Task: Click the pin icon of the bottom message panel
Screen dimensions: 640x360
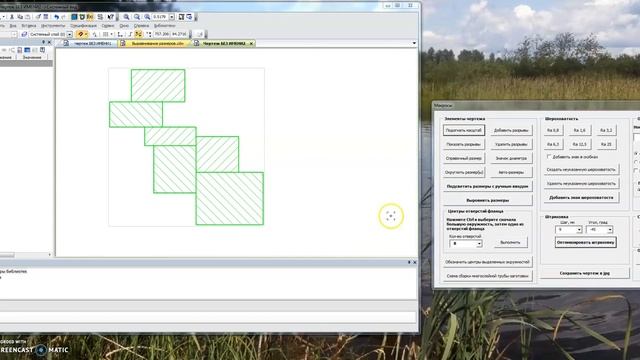Action: [x=409, y=262]
